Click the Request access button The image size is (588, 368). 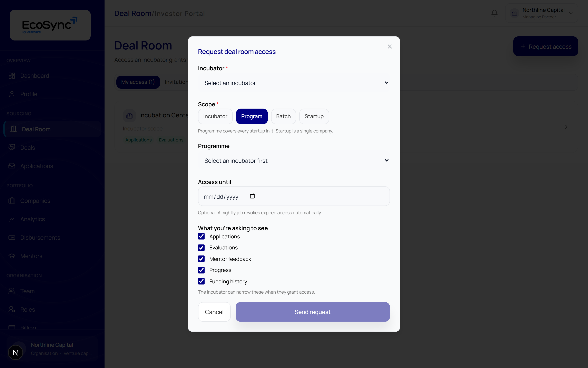coord(546,46)
